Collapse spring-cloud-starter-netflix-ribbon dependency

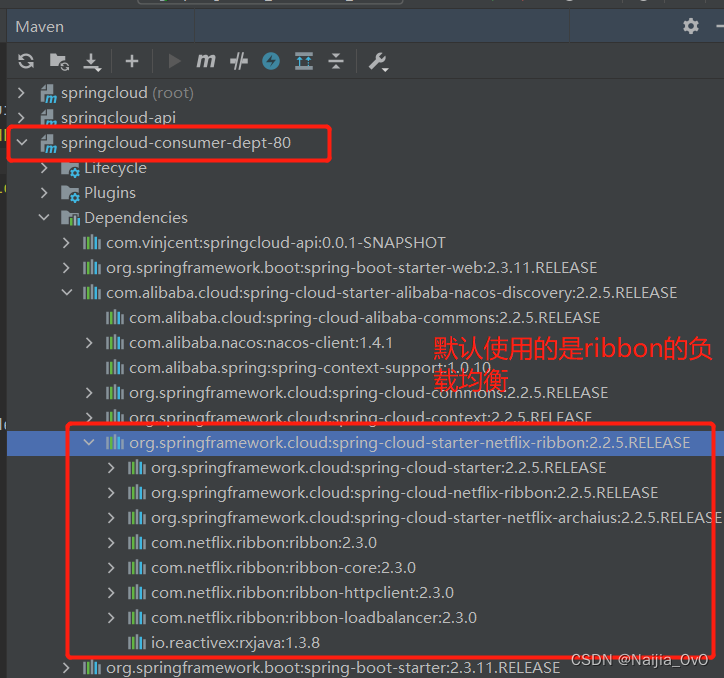[89, 442]
